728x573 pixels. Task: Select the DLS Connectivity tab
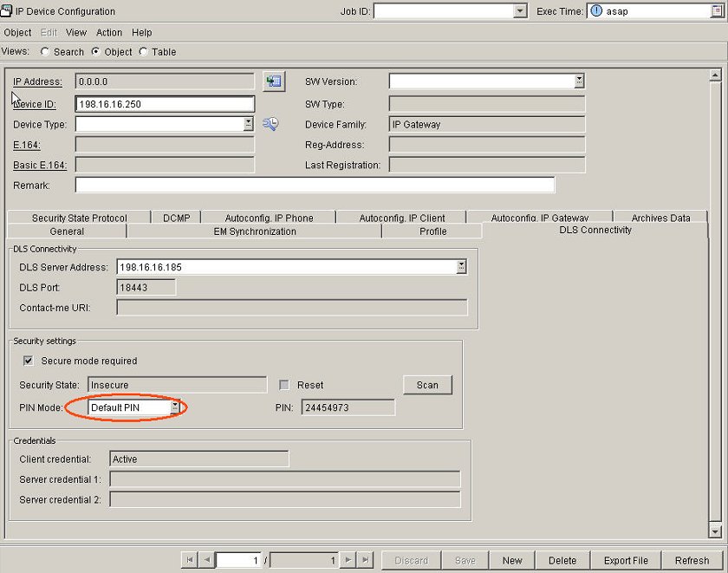595,231
